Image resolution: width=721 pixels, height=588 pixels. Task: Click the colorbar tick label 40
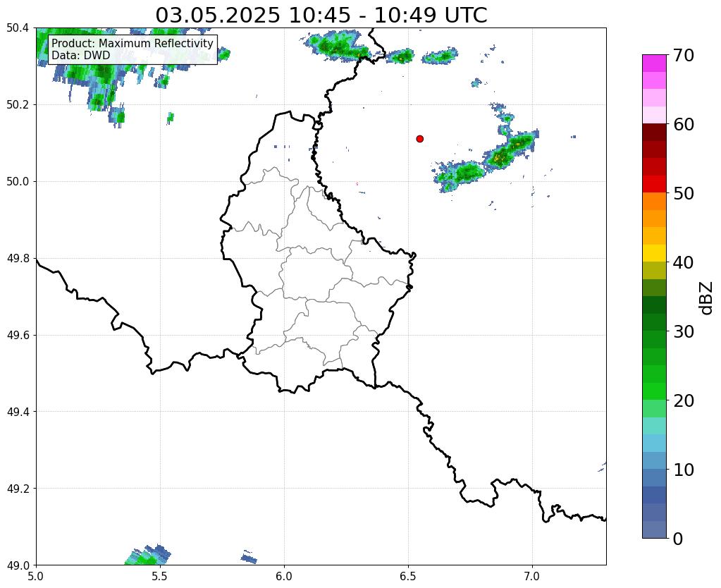(684, 262)
